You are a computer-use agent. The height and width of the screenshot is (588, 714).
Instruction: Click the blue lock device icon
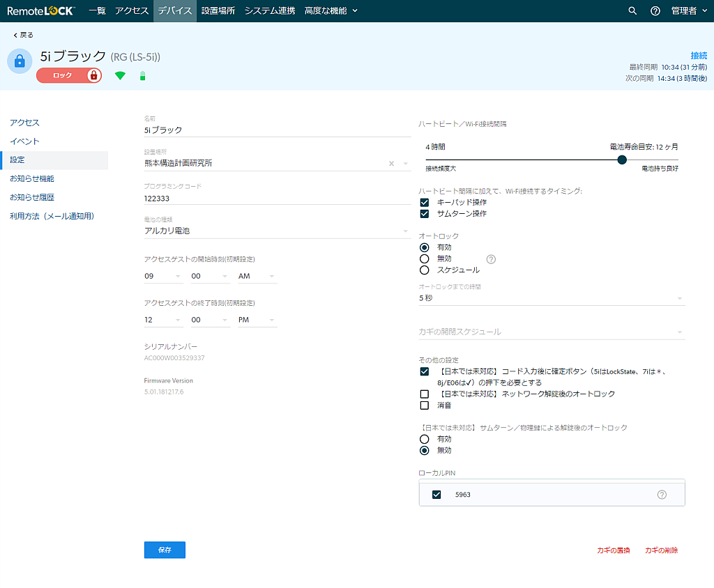[20, 61]
